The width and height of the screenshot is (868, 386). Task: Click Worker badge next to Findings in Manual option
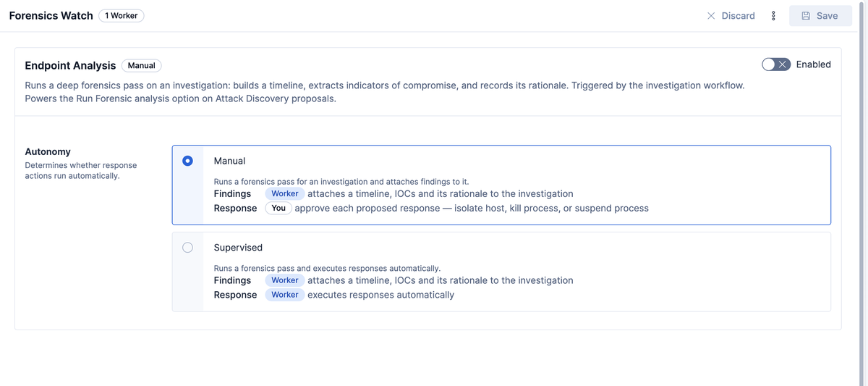[285, 193]
